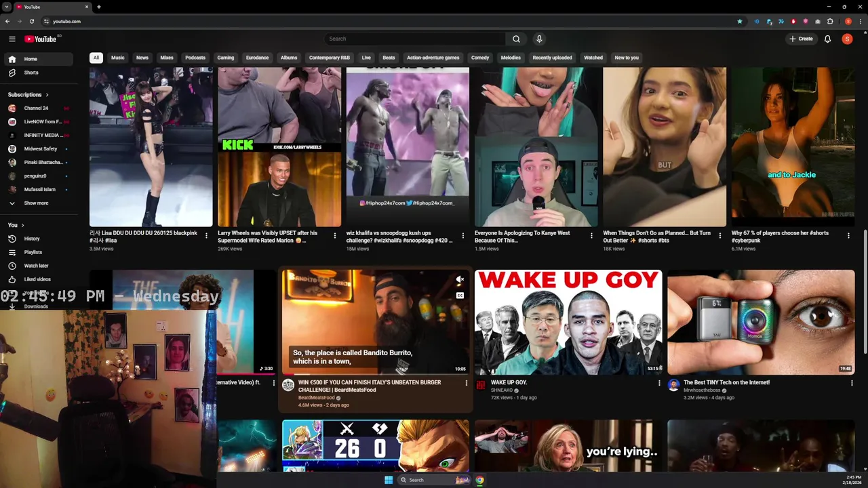Reload the page in Chrome
Screen dimensions: 868x488
31,21
